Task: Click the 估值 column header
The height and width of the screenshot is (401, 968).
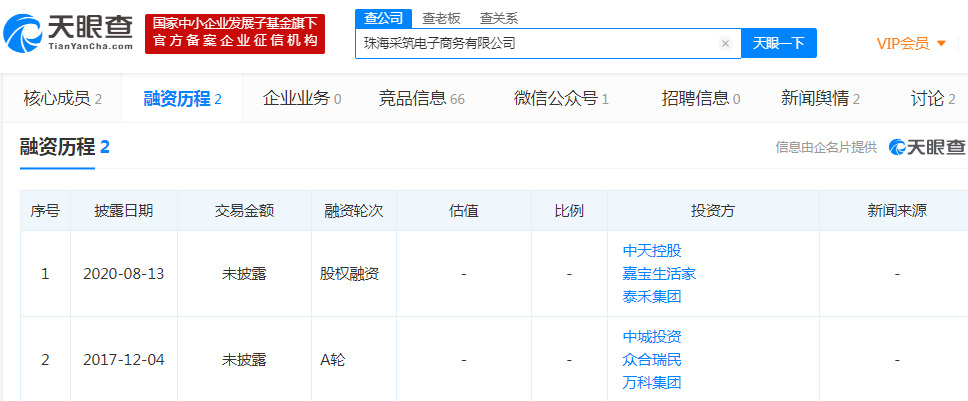Action: pyautogui.click(x=464, y=210)
